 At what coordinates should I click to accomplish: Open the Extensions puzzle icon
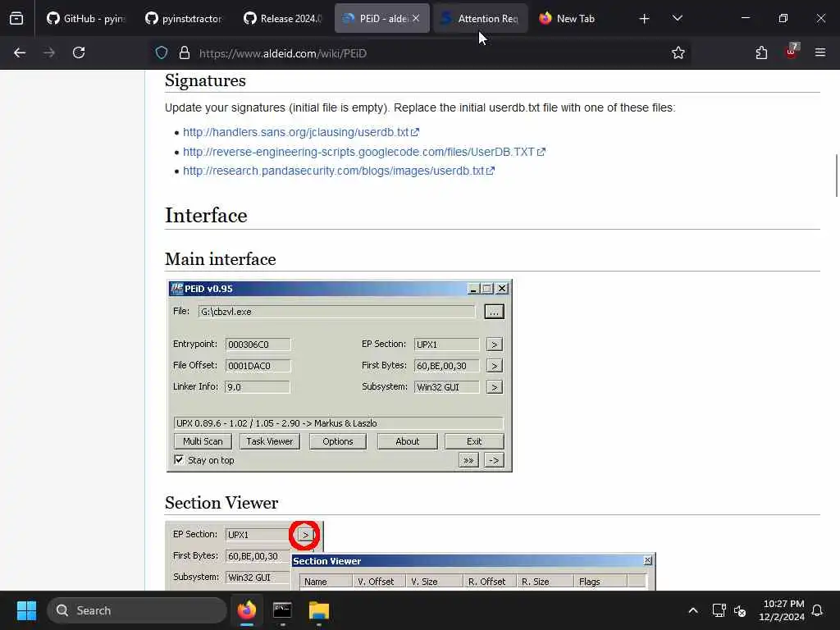(761, 53)
